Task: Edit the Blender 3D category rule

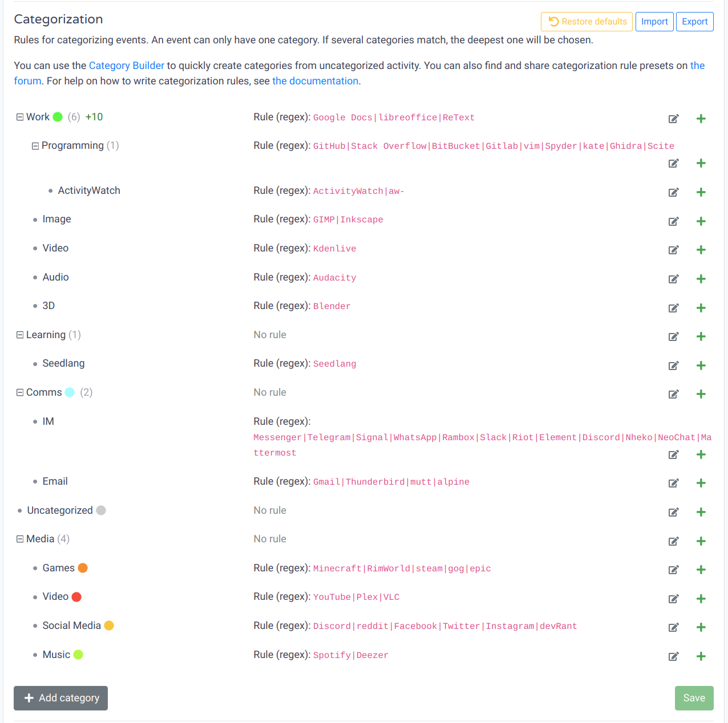Action: point(673,308)
